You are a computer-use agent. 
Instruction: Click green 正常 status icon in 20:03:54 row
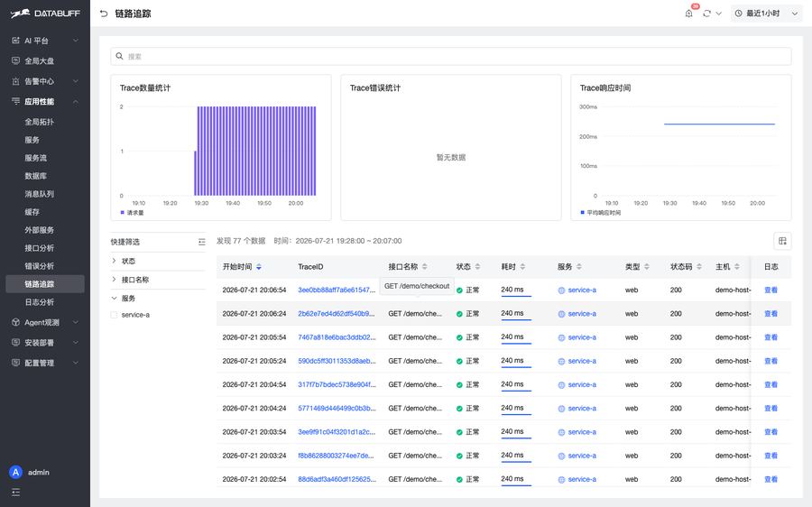pyautogui.click(x=459, y=432)
